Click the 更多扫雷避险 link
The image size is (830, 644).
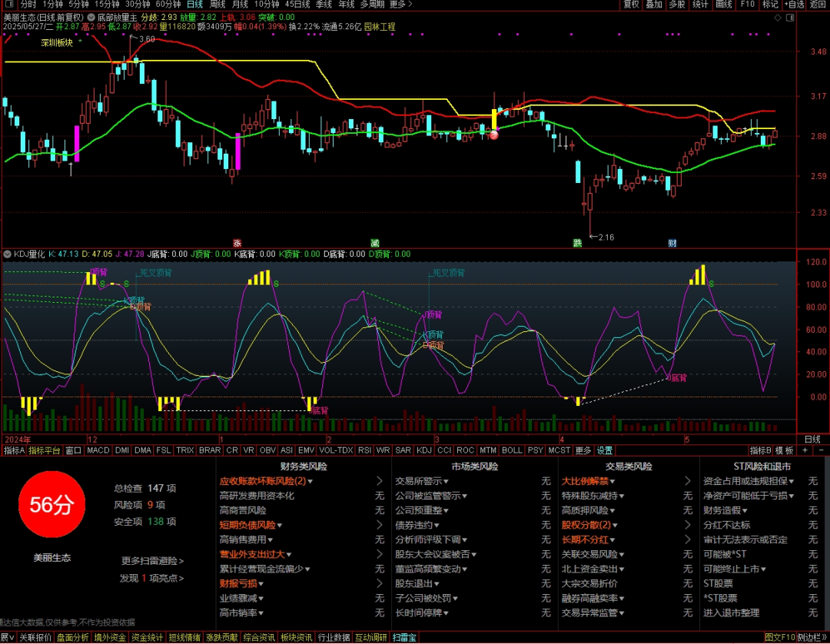(x=152, y=561)
